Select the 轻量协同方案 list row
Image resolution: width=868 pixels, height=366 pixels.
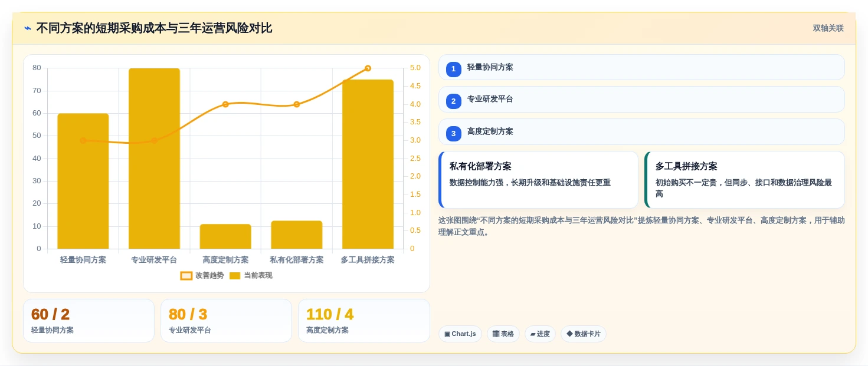click(x=641, y=67)
